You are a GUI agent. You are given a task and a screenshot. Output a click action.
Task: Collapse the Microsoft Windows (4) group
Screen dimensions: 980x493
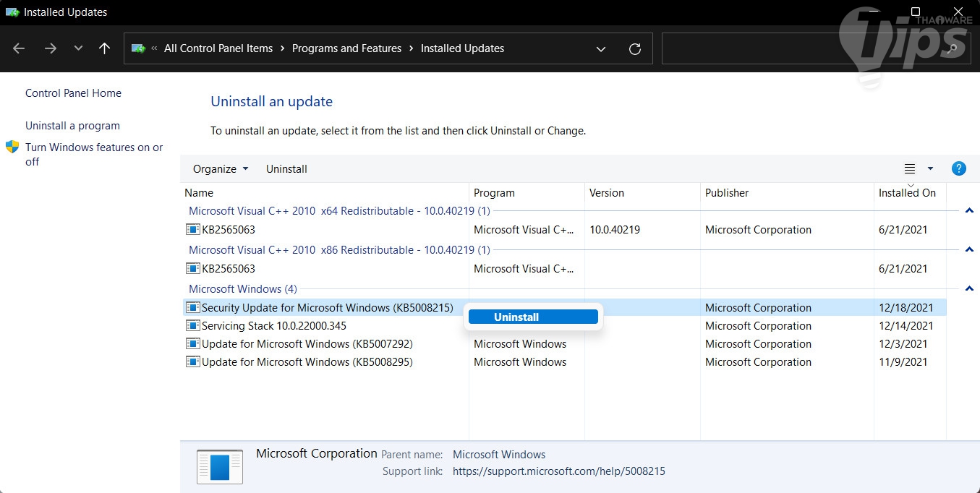pos(969,289)
